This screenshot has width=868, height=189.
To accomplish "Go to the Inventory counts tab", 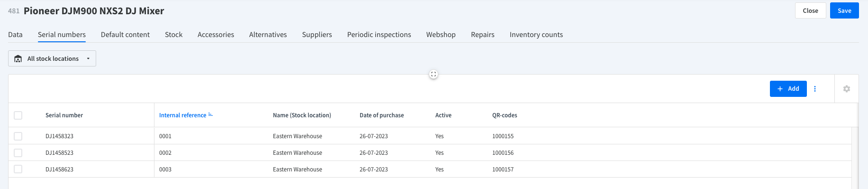I will point(536,35).
